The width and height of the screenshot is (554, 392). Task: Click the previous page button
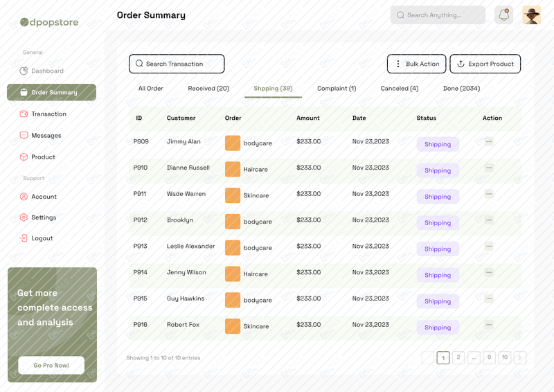pyautogui.click(x=428, y=357)
